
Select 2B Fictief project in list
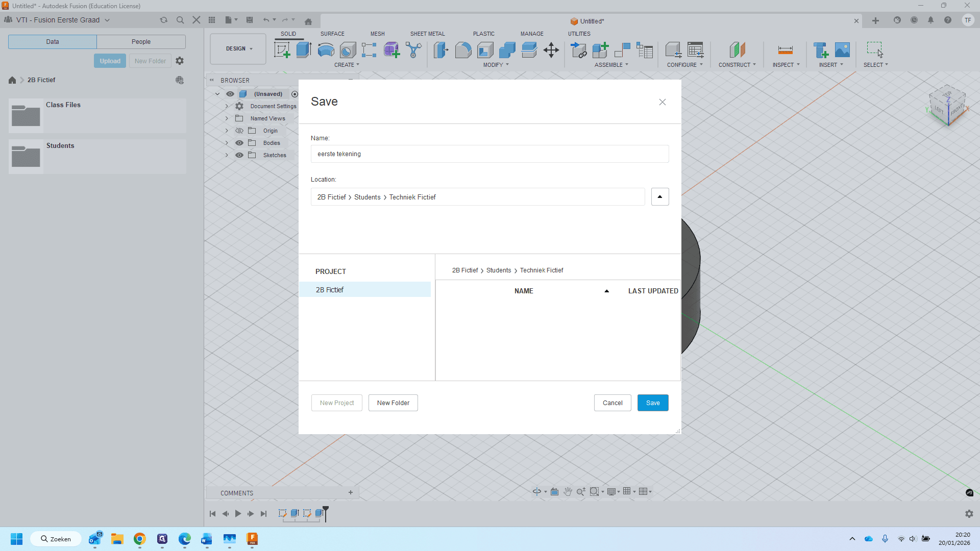[x=364, y=290]
